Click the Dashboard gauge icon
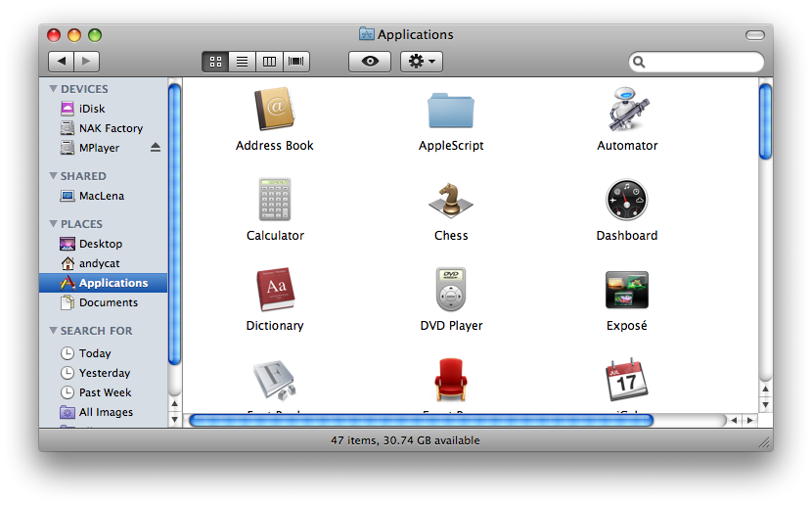The image size is (812, 505). [x=626, y=200]
